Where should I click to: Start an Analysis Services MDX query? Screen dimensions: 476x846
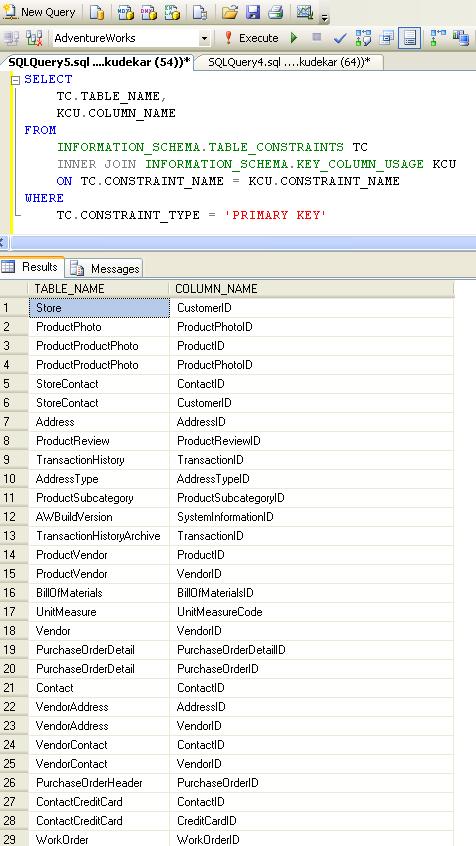pyautogui.click(x=125, y=12)
